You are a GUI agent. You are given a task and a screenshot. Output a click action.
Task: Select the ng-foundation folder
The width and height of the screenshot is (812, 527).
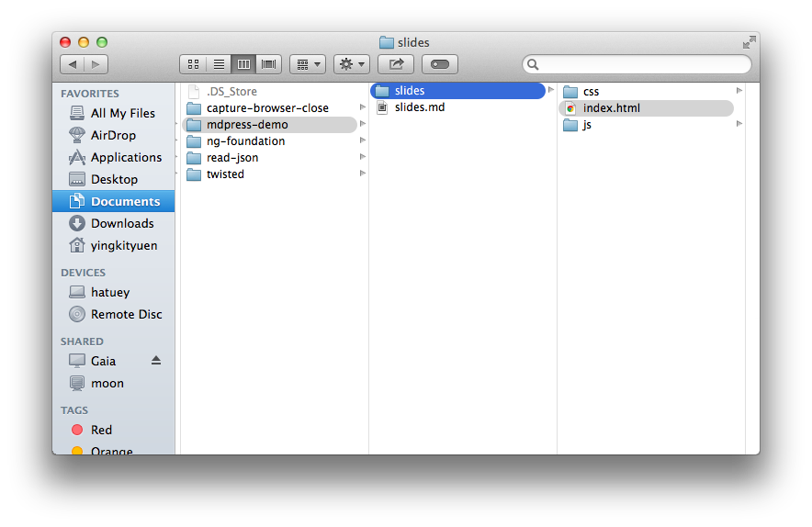click(x=245, y=141)
